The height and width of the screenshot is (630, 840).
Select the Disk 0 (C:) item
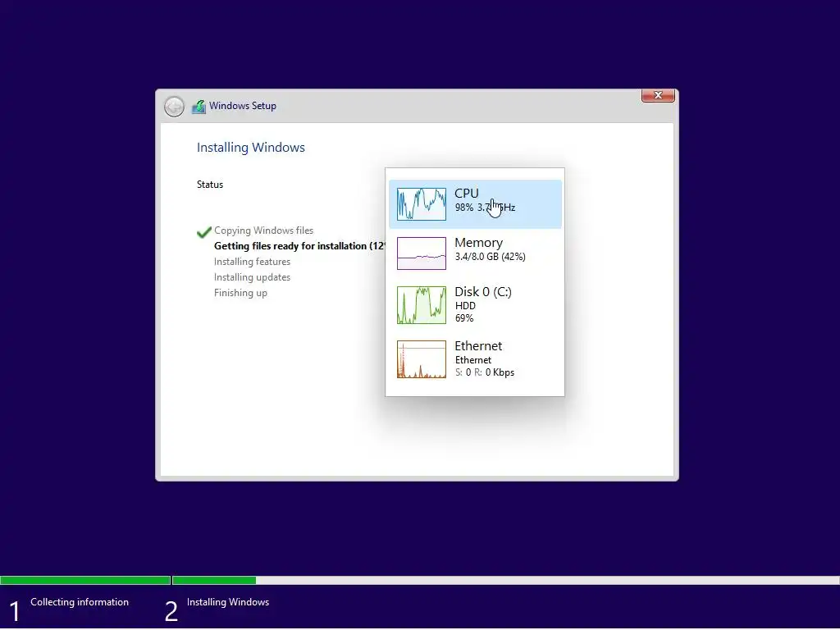point(475,305)
